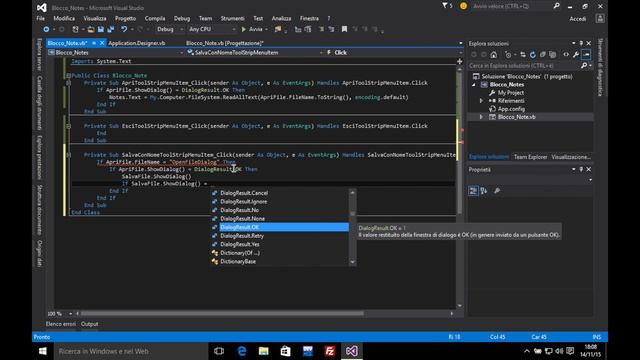Click the quick launch search magnifier
Viewport: 640px width, 360px height.
tap(556, 6)
